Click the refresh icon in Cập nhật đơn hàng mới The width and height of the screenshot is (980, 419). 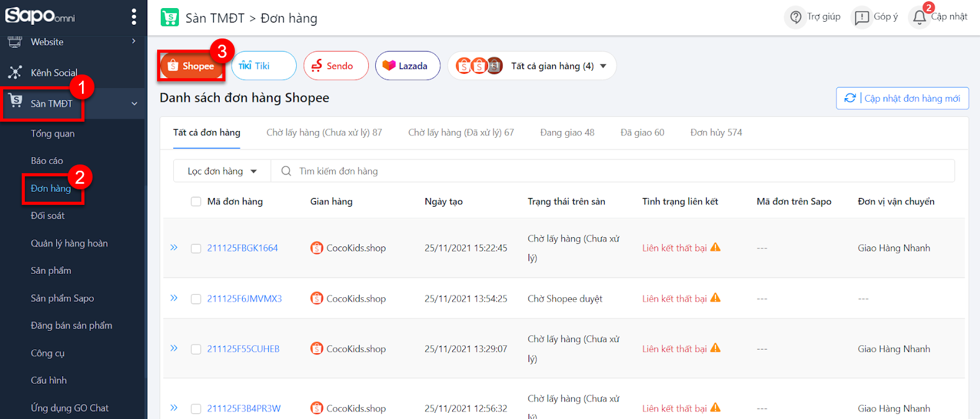[x=850, y=98]
